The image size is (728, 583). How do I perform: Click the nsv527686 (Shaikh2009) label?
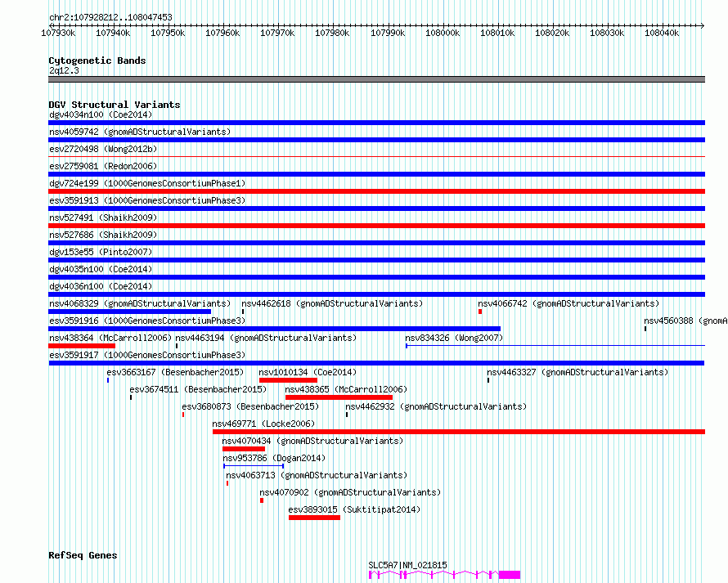[x=103, y=235]
